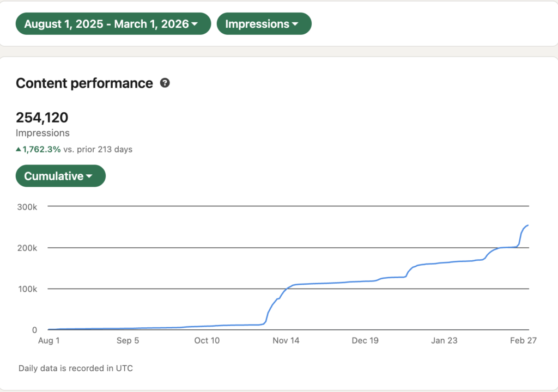Click the green upward trend triangle icon
This screenshot has width=558, height=392.
pyautogui.click(x=19, y=149)
